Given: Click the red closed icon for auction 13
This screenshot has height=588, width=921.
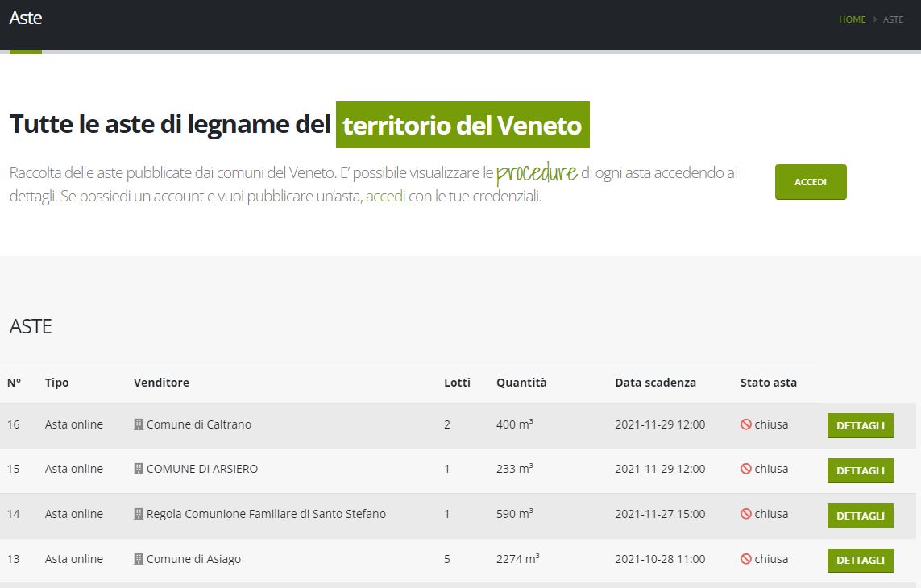Looking at the screenshot, I should click(x=745, y=559).
